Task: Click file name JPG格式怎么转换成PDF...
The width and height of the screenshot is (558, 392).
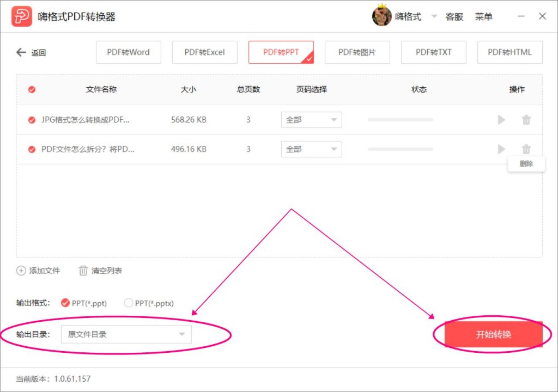Action: [x=86, y=120]
